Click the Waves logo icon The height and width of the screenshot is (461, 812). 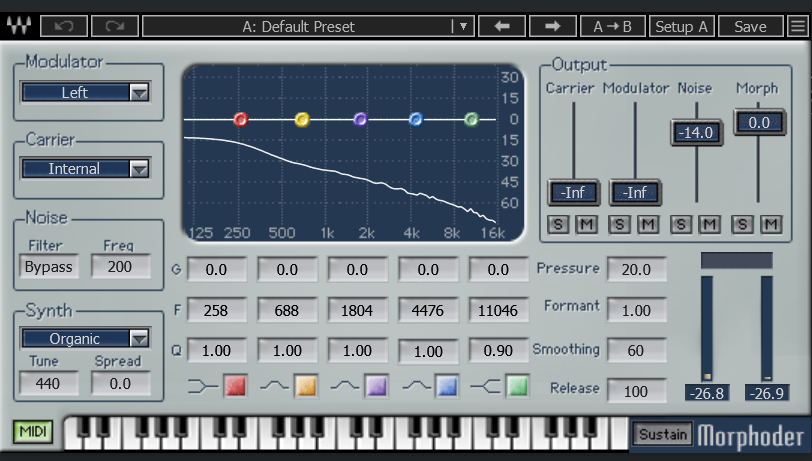point(19,25)
